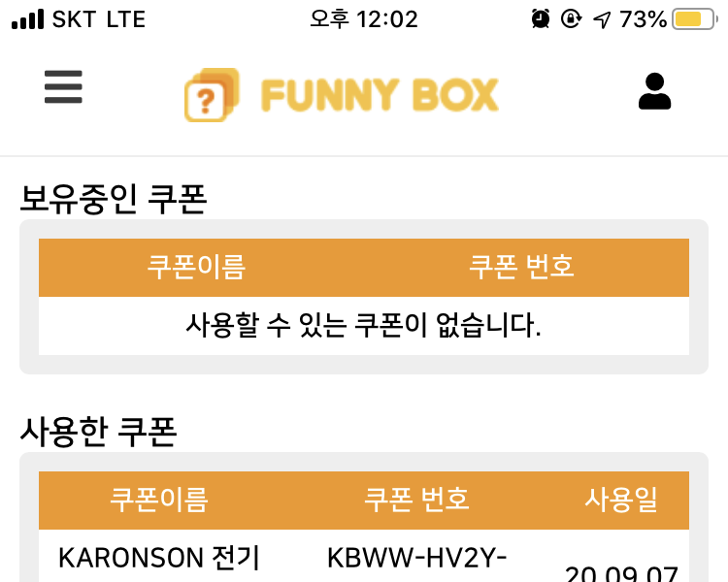Open the hamburger navigation menu
The width and height of the screenshot is (728, 582).
tap(63, 88)
